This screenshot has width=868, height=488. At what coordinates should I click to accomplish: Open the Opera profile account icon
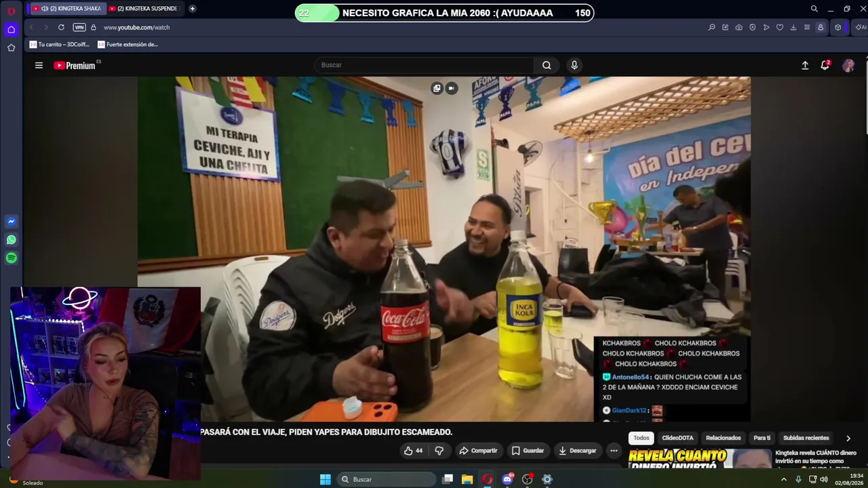coord(821,27)
